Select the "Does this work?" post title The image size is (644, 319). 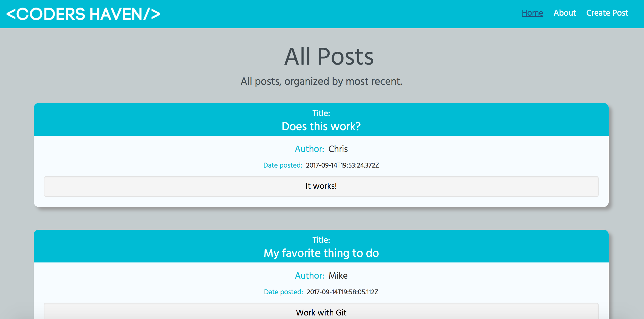(x=321, y=126)
